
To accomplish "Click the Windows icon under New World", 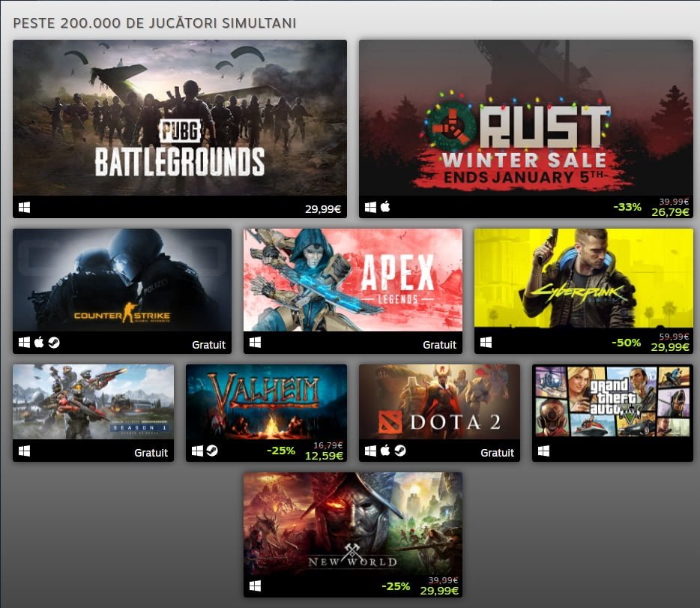I will 256,586.
